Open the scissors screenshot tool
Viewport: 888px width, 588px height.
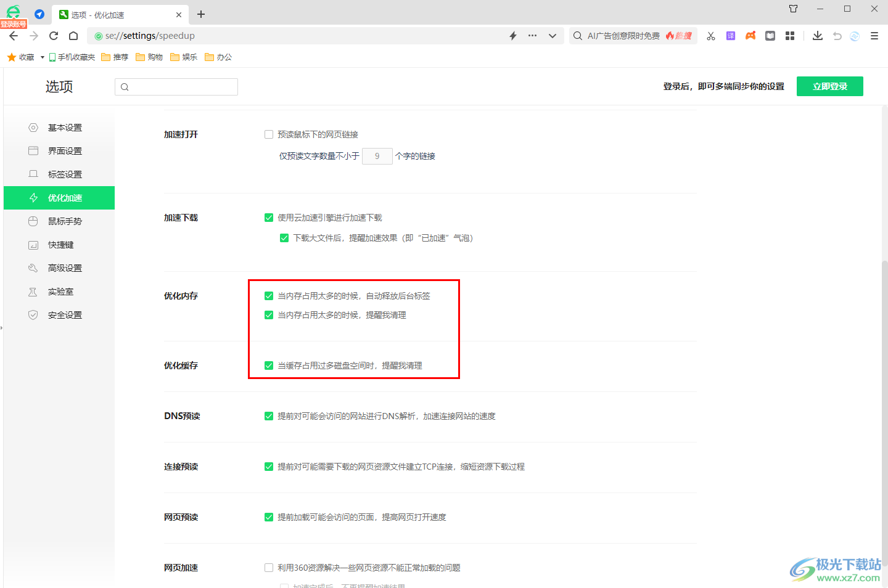pos(711,36)
